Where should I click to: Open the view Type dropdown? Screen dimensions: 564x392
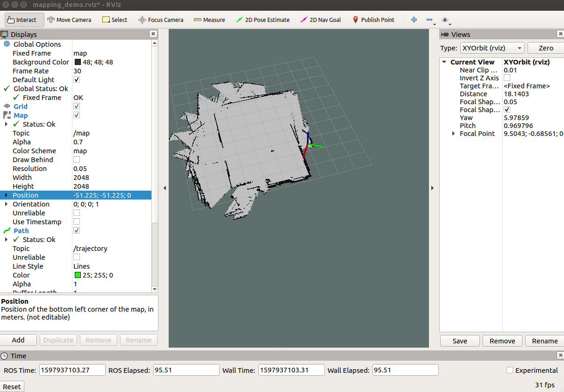coord(492,48)
